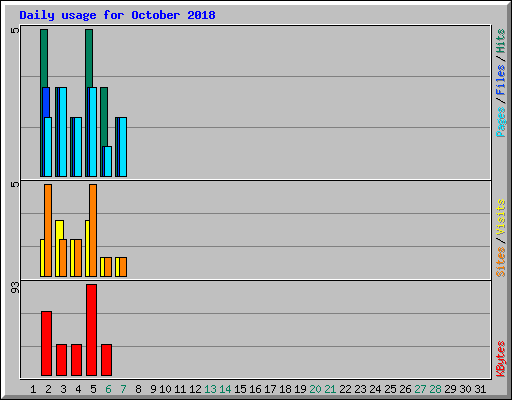
Task: Select the red "KBytes" legend label
Action: [x=501, y=359]
